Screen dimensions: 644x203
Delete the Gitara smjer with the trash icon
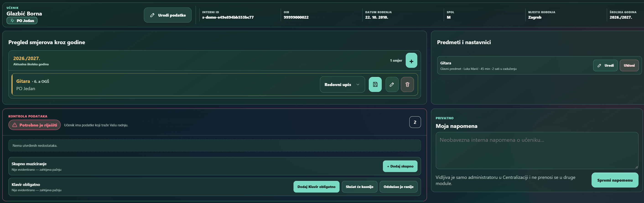tap(407, 84)
